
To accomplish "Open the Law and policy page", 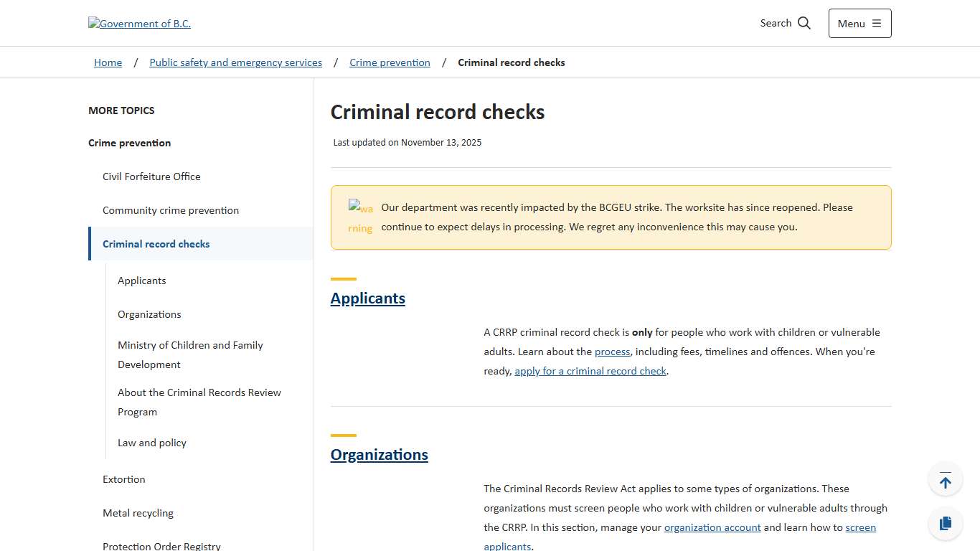I will 152,443.
